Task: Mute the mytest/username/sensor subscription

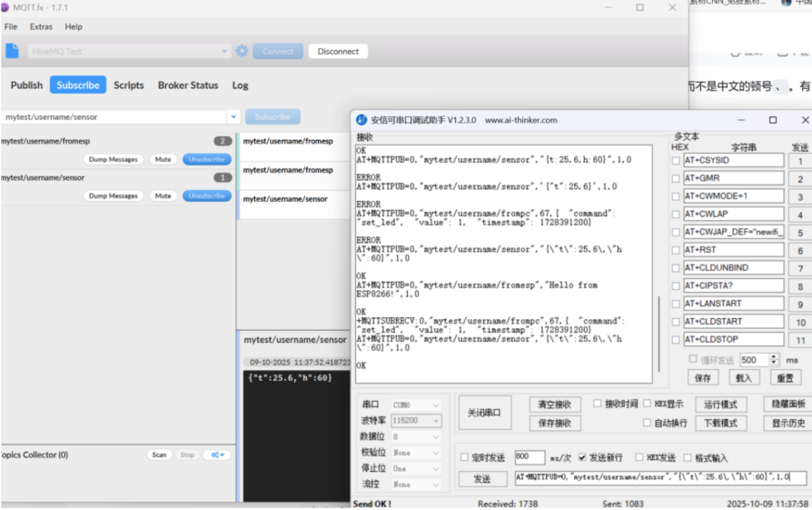Action: tap(163, 195)
